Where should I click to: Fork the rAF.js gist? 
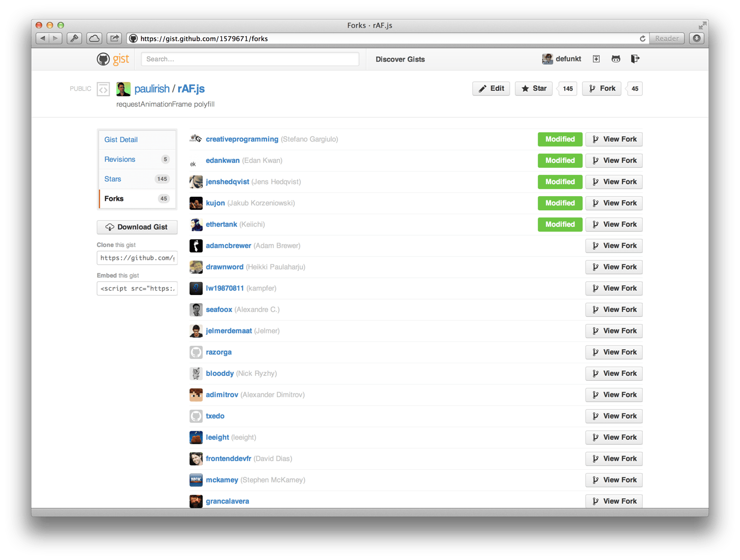(x=601, y=89)
